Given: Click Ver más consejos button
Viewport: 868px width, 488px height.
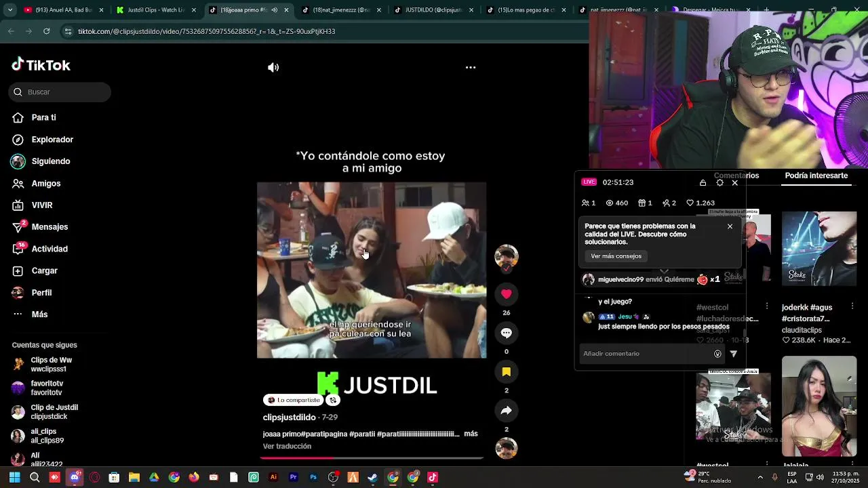Looking at the screenshot, I should [616, 256].
